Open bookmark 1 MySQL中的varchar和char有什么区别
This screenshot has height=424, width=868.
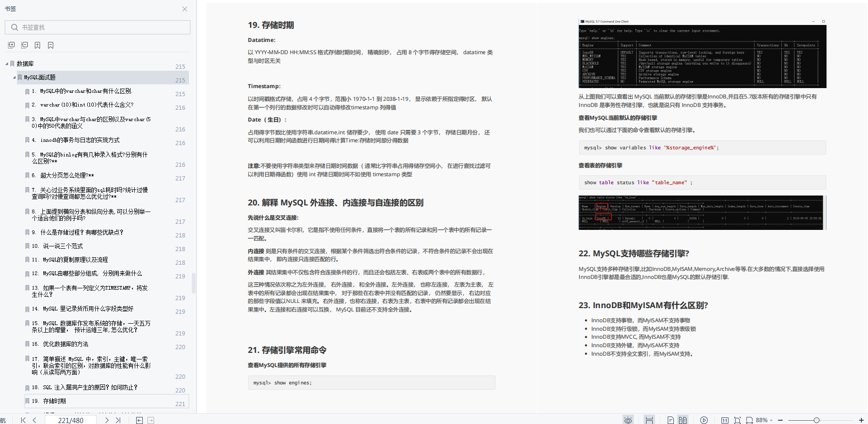82,91
